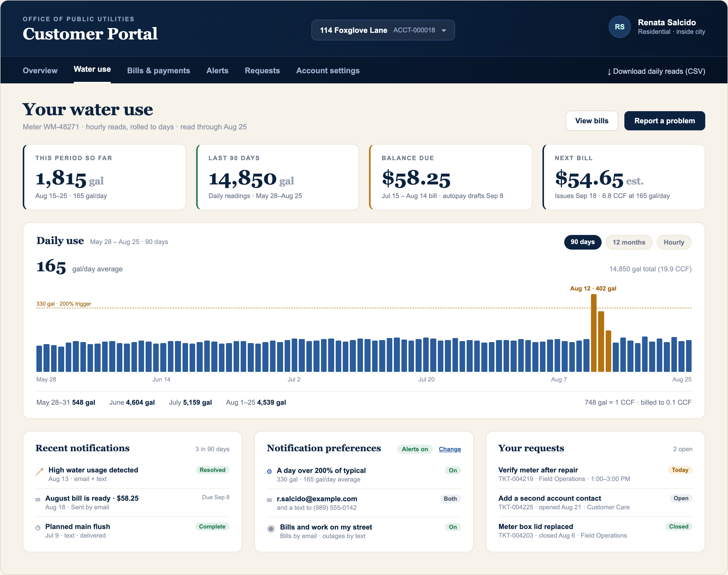Click Change link in Notification preferences
Viewport: 728px width, 575px height.
coord(450,449)
